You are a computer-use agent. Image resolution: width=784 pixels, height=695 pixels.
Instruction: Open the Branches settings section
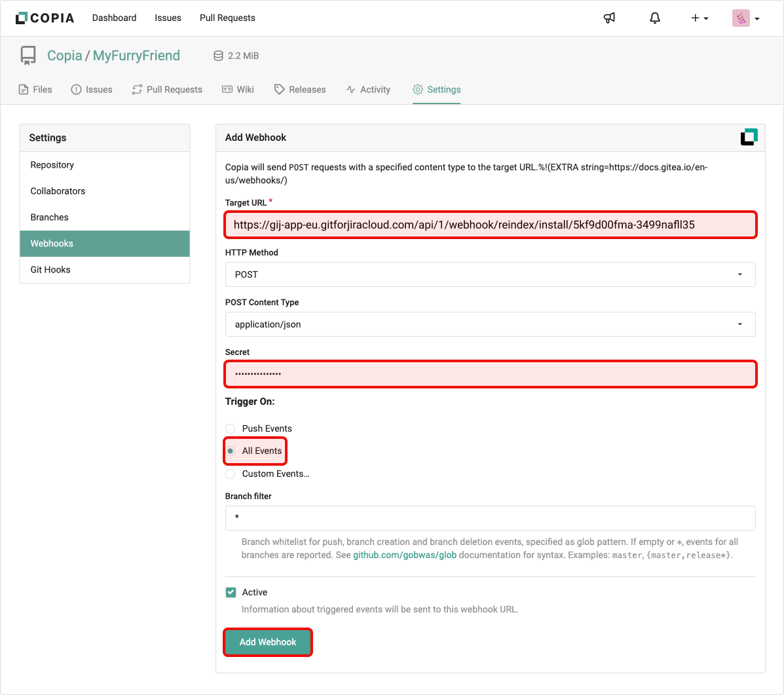coord(105,217)
